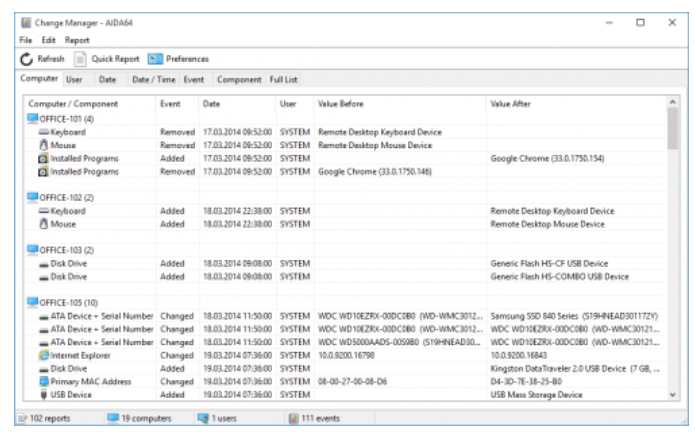Select the Computer tab
Viewport: 695px width, 432px height.
tap(39, 78)
